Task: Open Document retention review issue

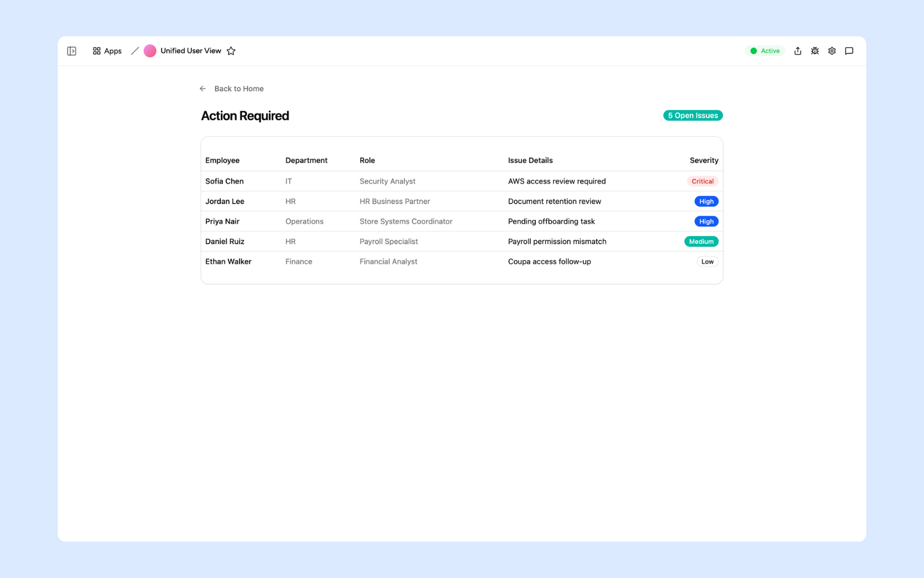Action: click(x=555, y=202)
